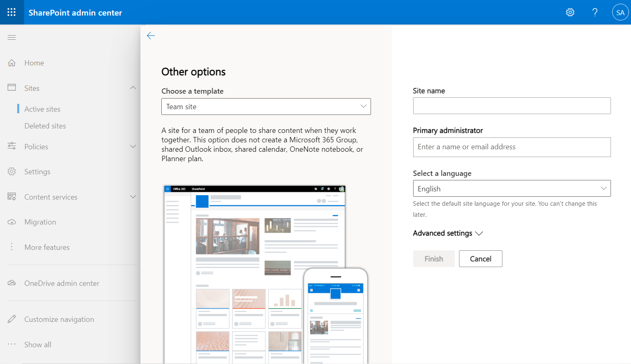The width and height of the screenshot is (631, 364).
Task: Focus the Site name field
Action: (512, 106)
